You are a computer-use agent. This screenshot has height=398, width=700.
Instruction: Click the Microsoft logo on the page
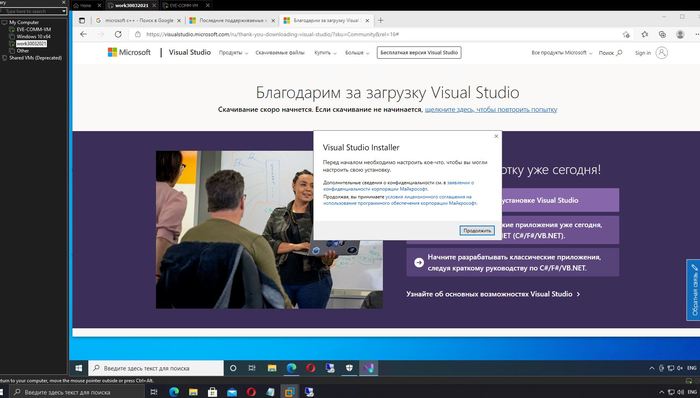point(129,52)
